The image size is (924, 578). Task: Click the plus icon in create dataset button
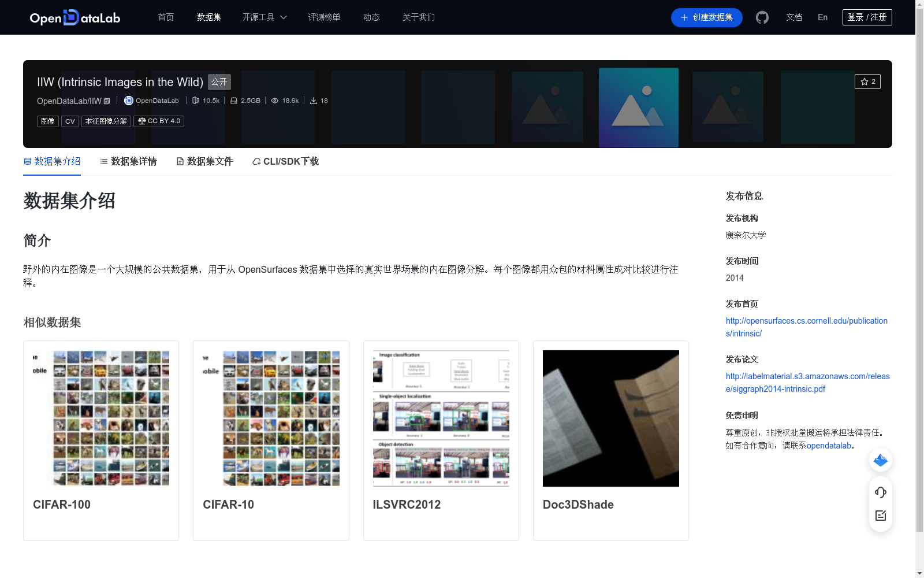tap(684, 17)
